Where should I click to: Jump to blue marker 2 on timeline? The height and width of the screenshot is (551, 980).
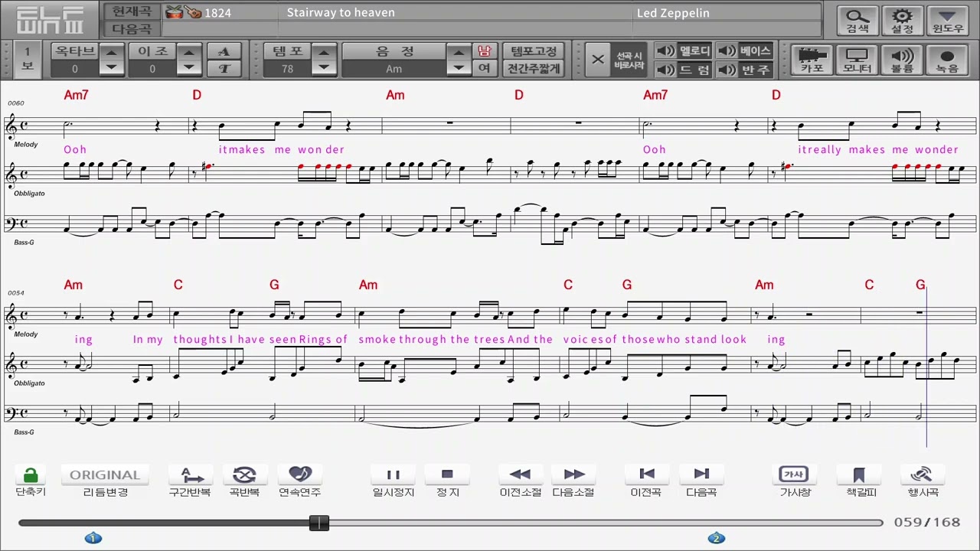716,538
